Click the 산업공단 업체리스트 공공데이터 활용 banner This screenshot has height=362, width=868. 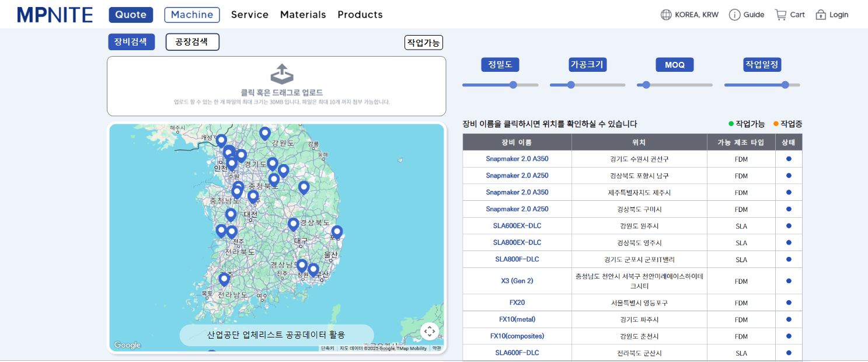(277, 335)
